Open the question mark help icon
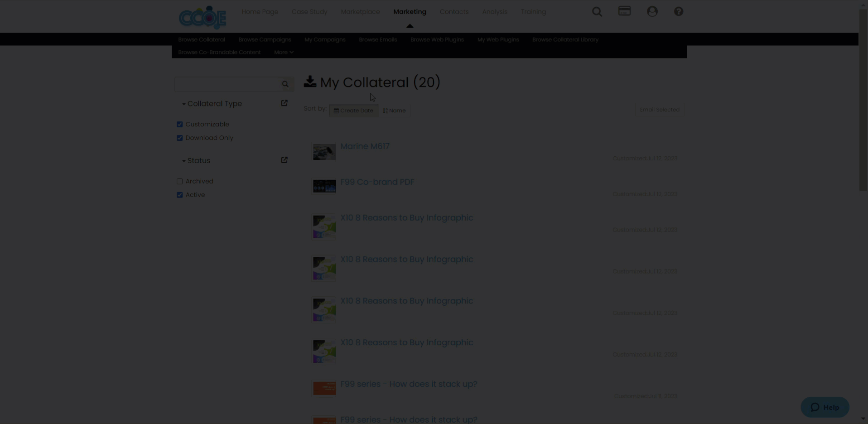The height and width of the screenshot is (424, 868). pos(678,11)
